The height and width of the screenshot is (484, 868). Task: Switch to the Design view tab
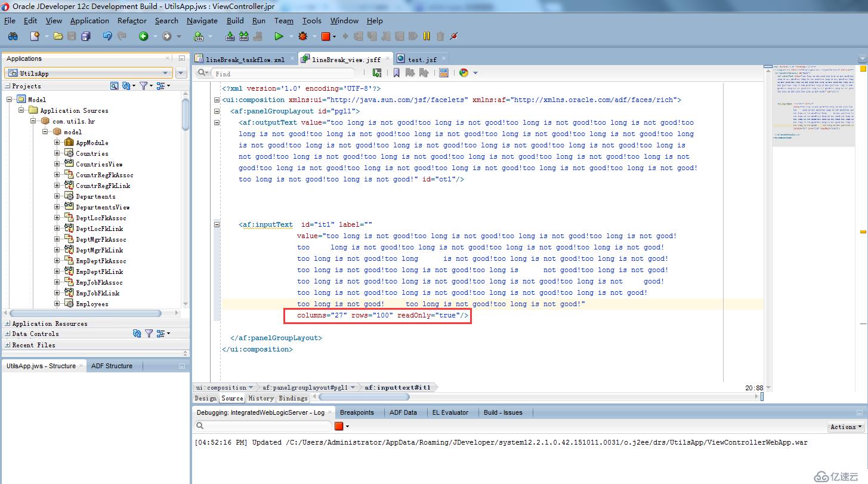[206, 398]
